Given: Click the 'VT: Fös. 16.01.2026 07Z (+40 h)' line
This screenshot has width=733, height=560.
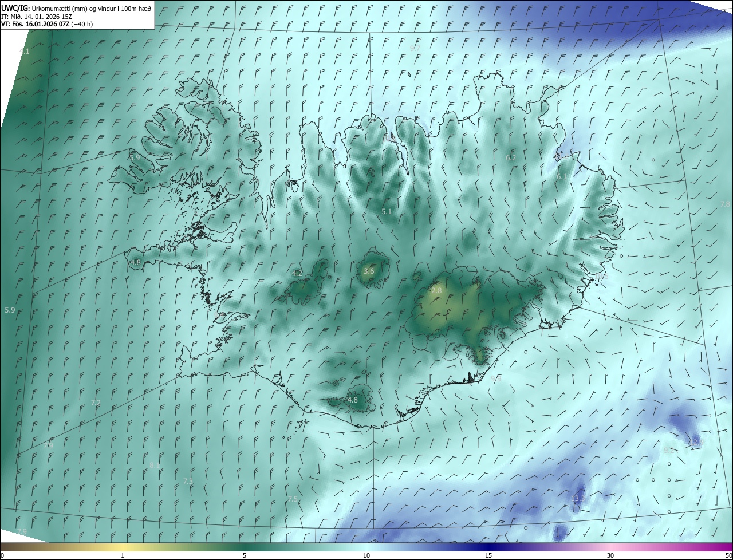Looking at the screenshot, I should (x=47, y=24).
